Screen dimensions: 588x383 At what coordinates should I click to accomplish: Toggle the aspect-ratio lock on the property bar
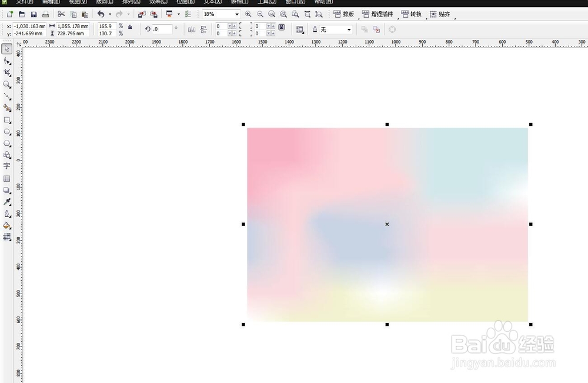click(x=129, y=27)
